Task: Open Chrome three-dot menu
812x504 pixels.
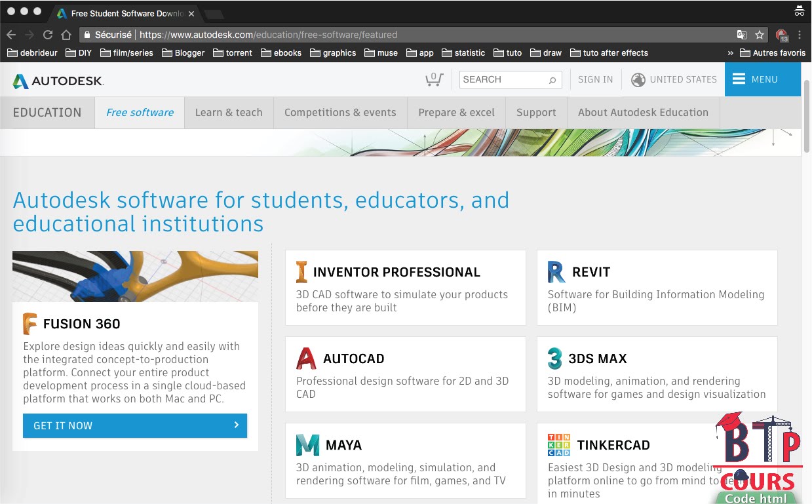Action: coord(800,35)
